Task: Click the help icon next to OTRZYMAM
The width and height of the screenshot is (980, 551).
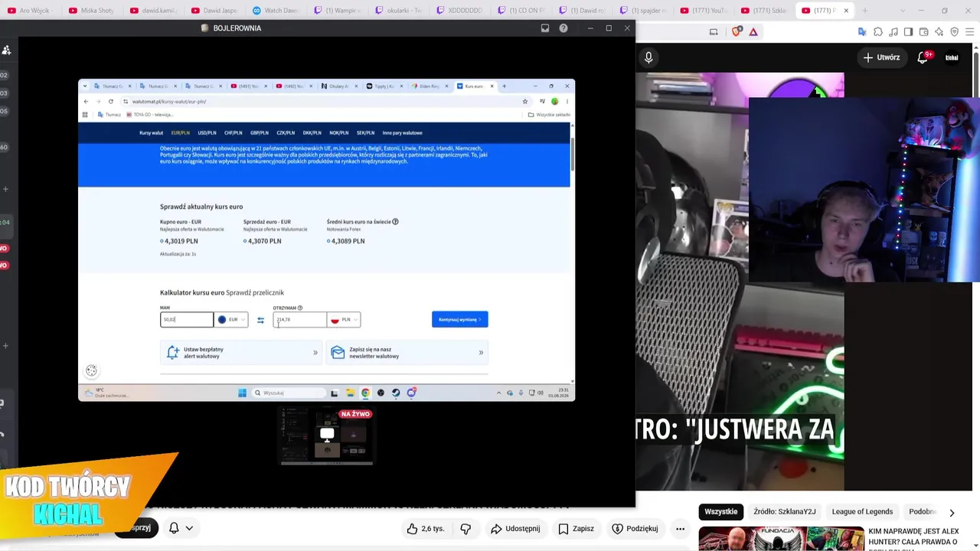Action: [x=299, y=308]
